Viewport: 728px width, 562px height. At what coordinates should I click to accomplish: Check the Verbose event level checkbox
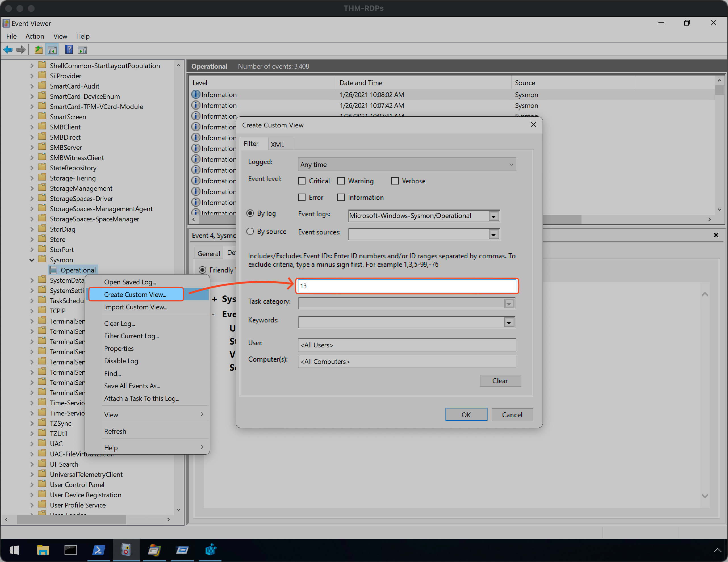click(x=395, y=181)
